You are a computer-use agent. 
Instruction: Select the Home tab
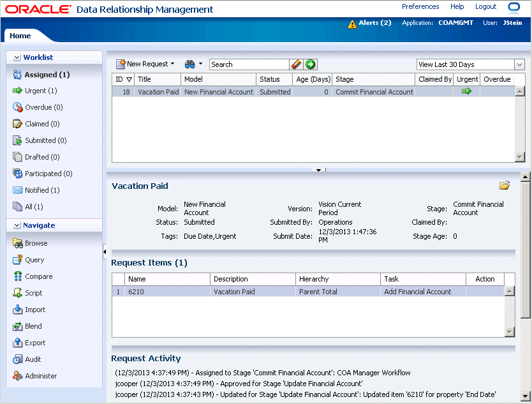coord(20,36)
